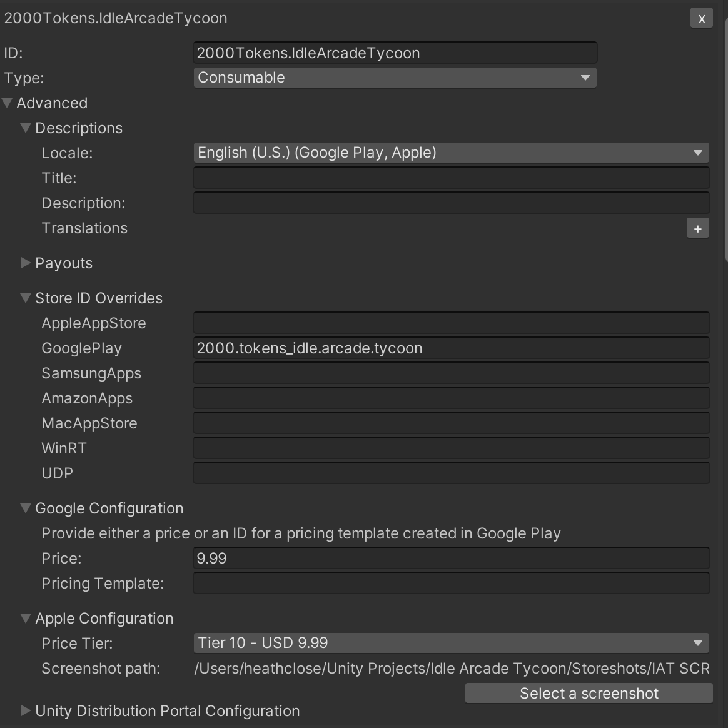The width and height of the screenshot is (728, 728).
Task: Click the Locale dropdown arrow
Action: coord(699,153)
